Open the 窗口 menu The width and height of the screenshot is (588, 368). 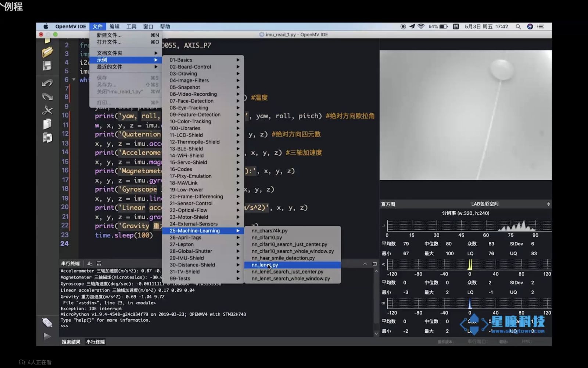148,26
